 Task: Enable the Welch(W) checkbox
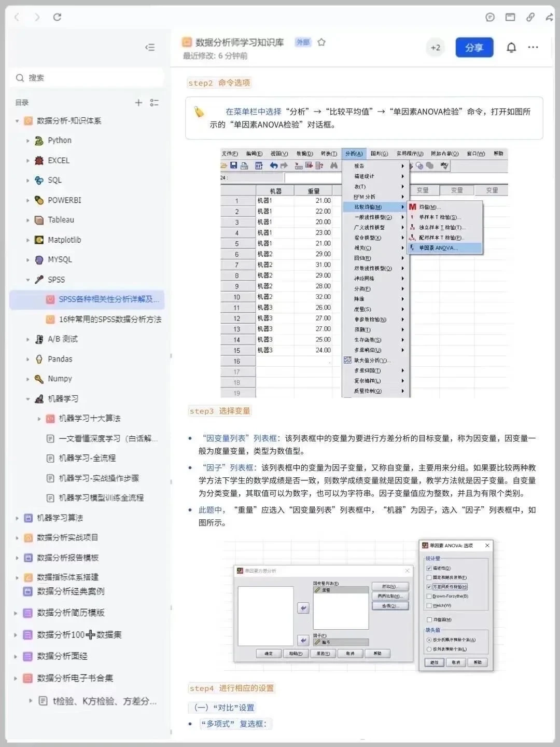pyautogui.click(x=429, y=605)
